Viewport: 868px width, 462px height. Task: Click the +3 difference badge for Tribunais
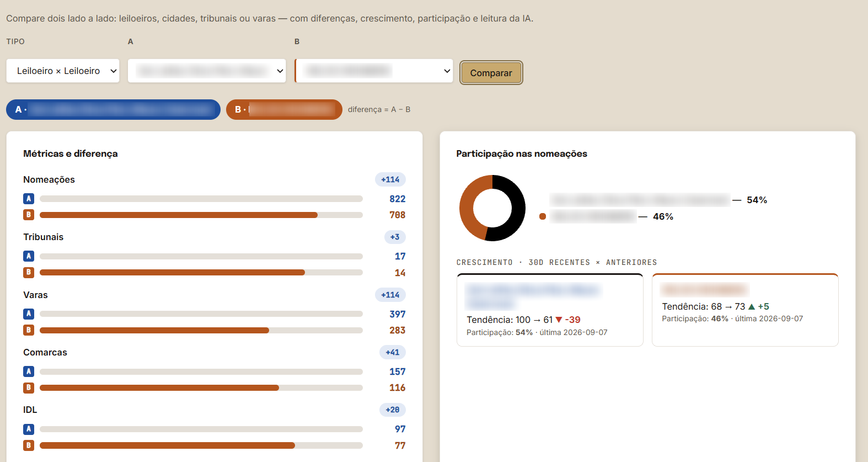coord(395,237)
